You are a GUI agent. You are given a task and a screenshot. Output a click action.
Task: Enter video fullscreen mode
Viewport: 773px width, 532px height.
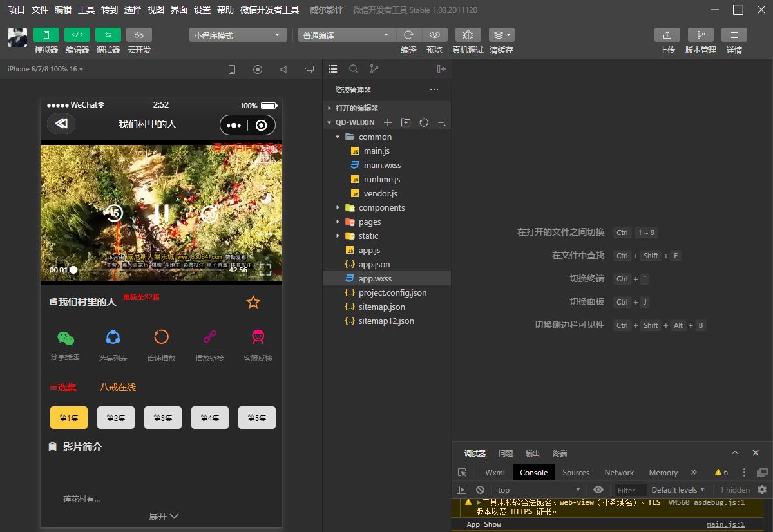[x=265, y=269]
